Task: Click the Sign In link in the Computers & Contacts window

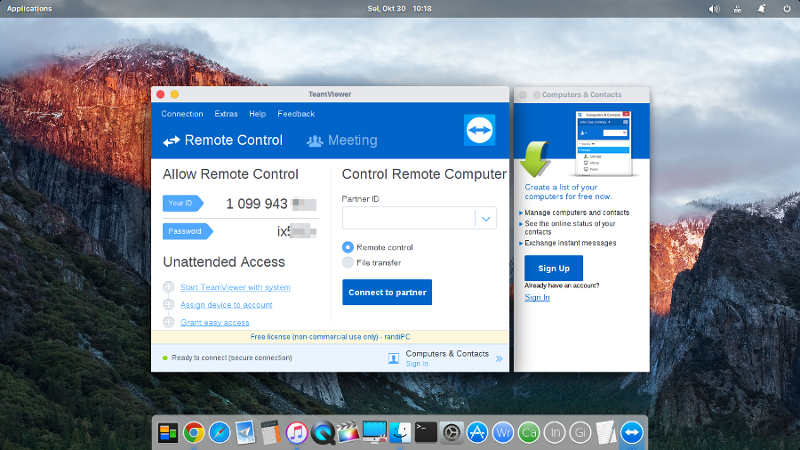Action: point(537,297)
